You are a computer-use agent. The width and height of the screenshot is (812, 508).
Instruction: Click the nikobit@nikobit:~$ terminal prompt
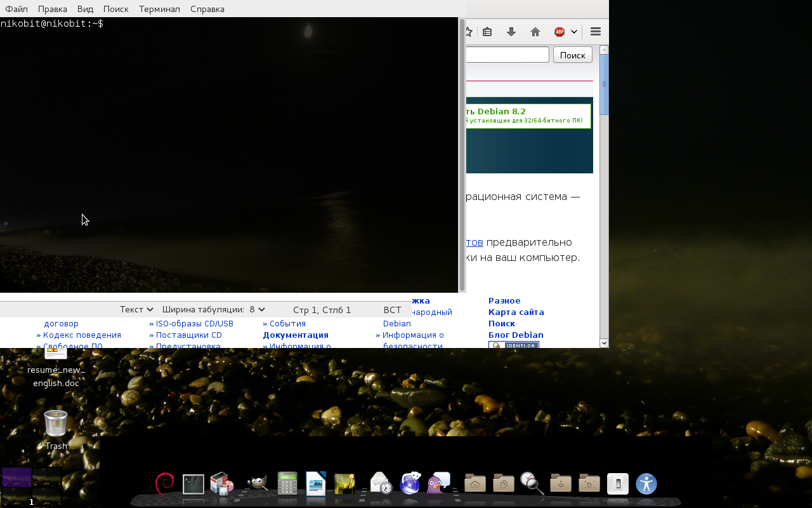[x=52, y=23]
